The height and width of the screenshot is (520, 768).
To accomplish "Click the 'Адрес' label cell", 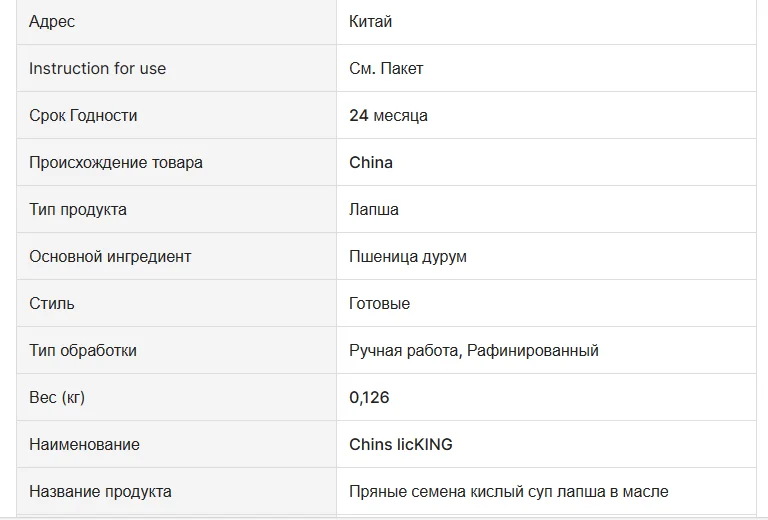I will [52, 21].
